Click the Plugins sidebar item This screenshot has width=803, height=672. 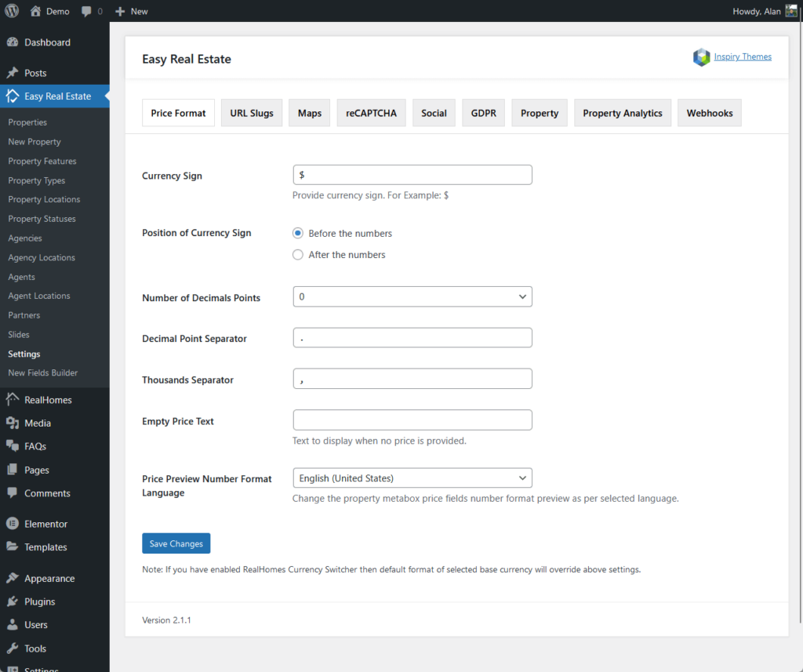(x=38, y=601)
